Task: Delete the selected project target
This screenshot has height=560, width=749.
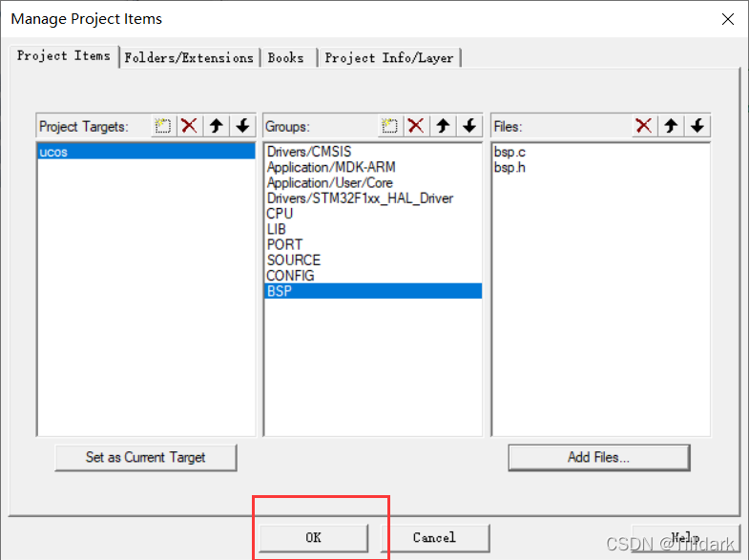Action: tap(190, 126)
